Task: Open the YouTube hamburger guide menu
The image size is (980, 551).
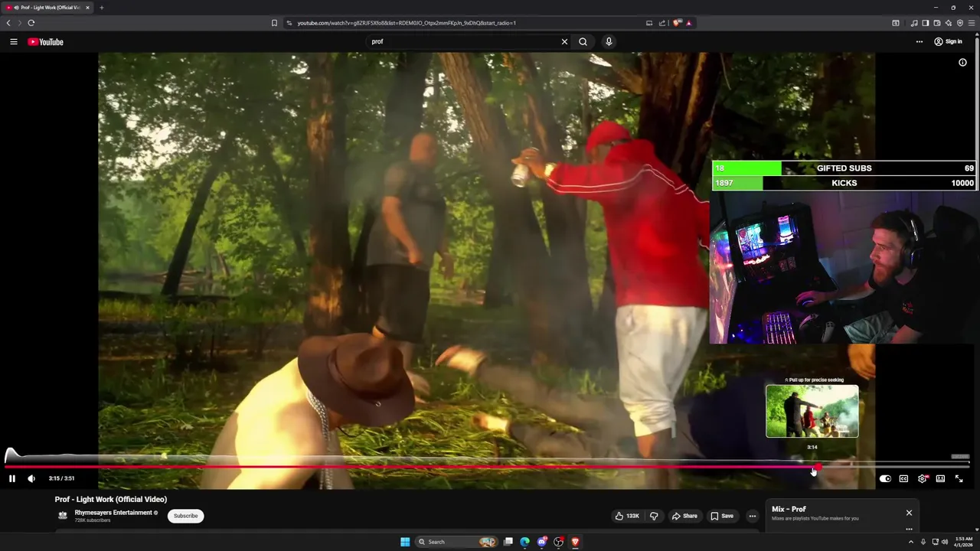Action: [13, 42]
